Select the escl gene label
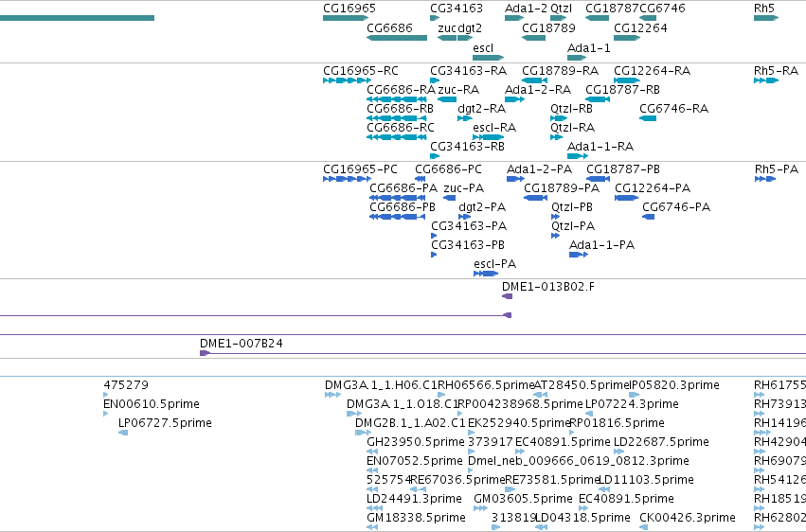Image resolution: width=806 pixels, height=532 pixels. (x=483, y=47)
